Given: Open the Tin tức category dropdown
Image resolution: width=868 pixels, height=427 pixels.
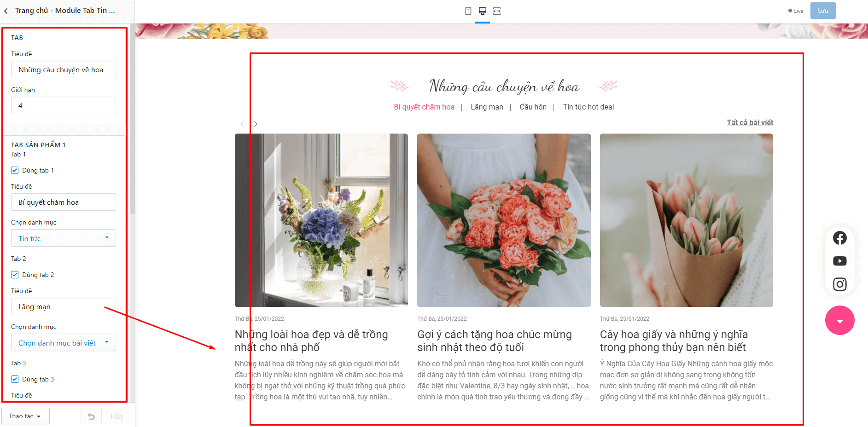Looking at the screenshot, I should [x=64, y=238].
